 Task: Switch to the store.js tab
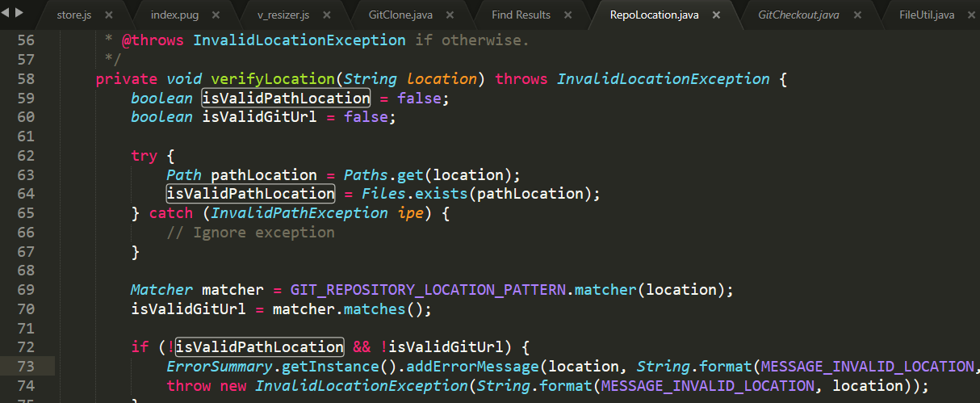[73, 15]
